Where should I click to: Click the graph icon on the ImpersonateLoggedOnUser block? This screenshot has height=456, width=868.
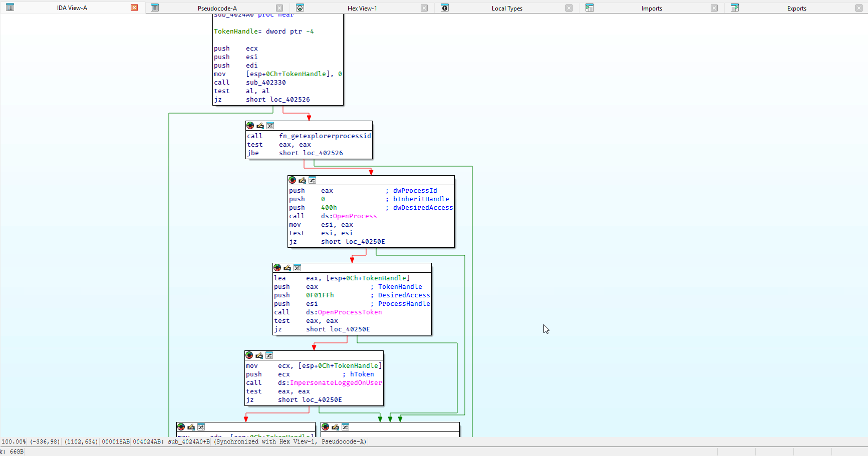coord(269,355)
